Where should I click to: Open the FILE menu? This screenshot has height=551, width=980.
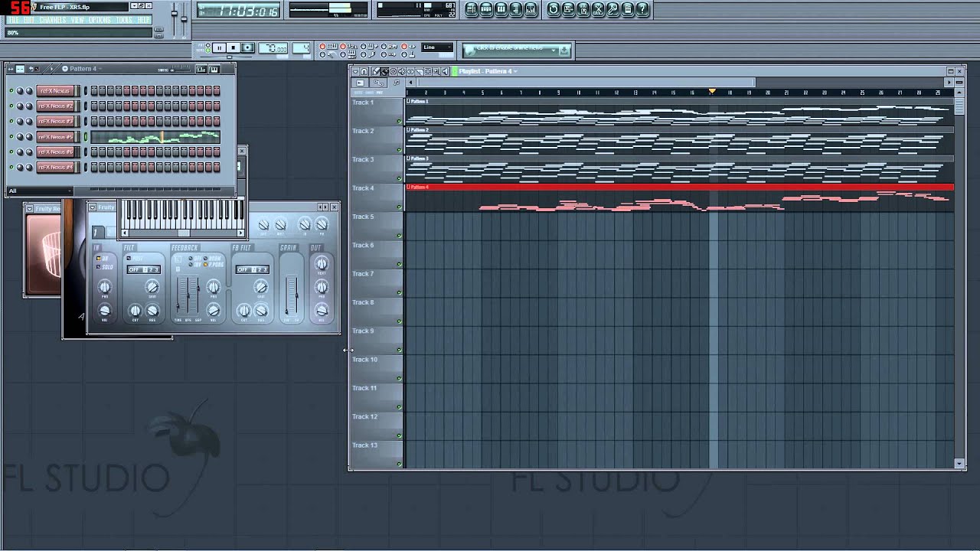[x=14, y=20]
